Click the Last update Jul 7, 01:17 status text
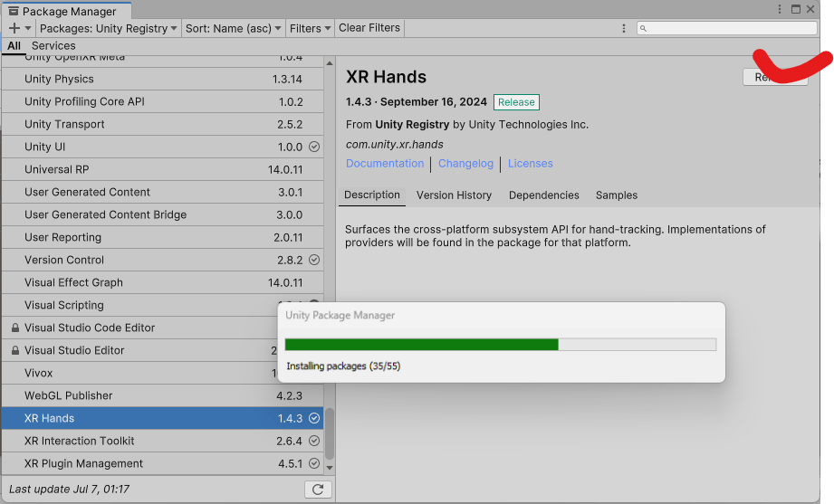 (69, 490)
